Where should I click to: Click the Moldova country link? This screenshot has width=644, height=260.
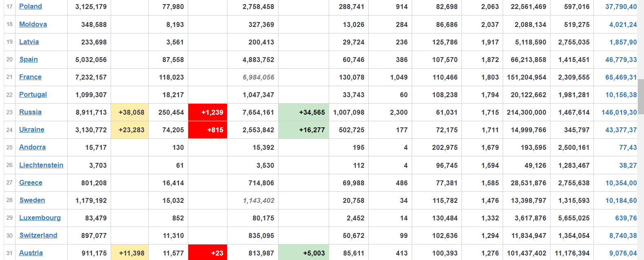[33, 24]
